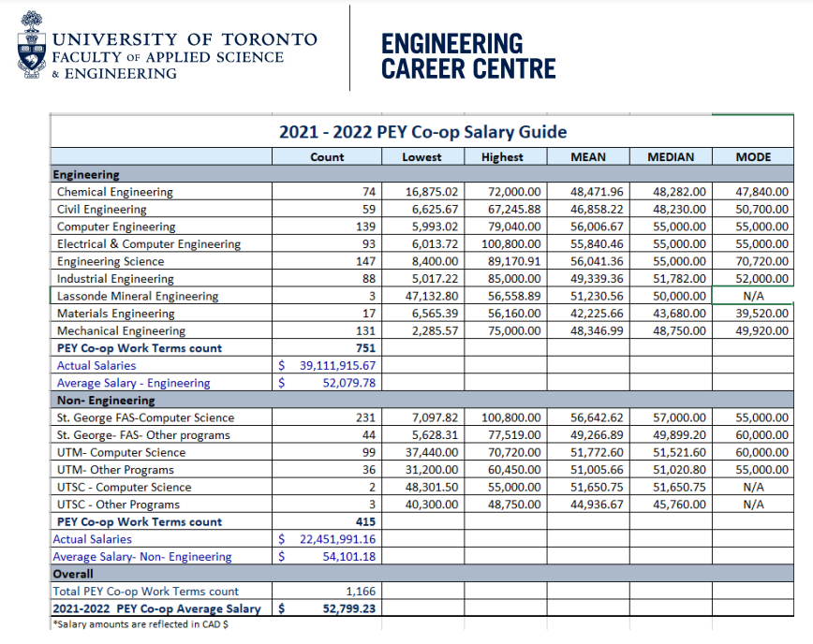Select the 'Count' column header
Screen dimensions: 813x644
pos(327,157)
